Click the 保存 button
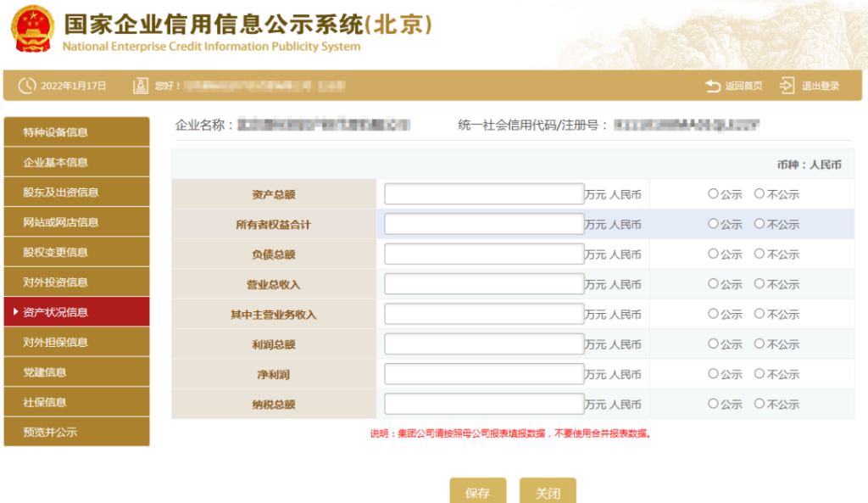 click(x=477, y=492)
